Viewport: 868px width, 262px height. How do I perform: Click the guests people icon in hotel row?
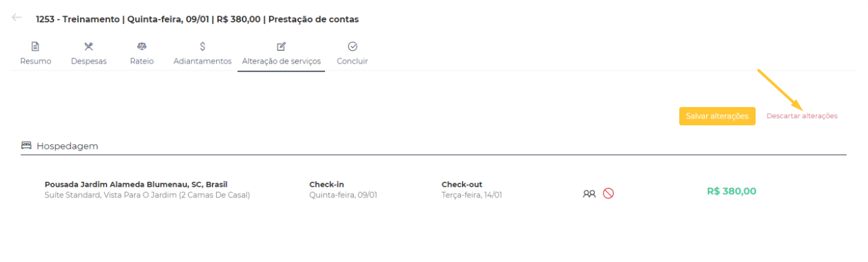[x=589, y=194]
